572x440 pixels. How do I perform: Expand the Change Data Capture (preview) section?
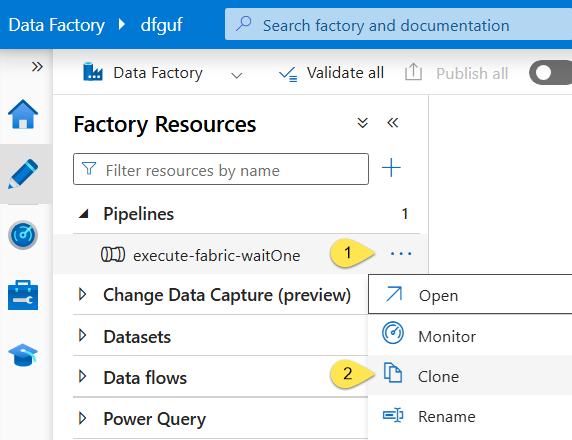click(x=83, y=294)
